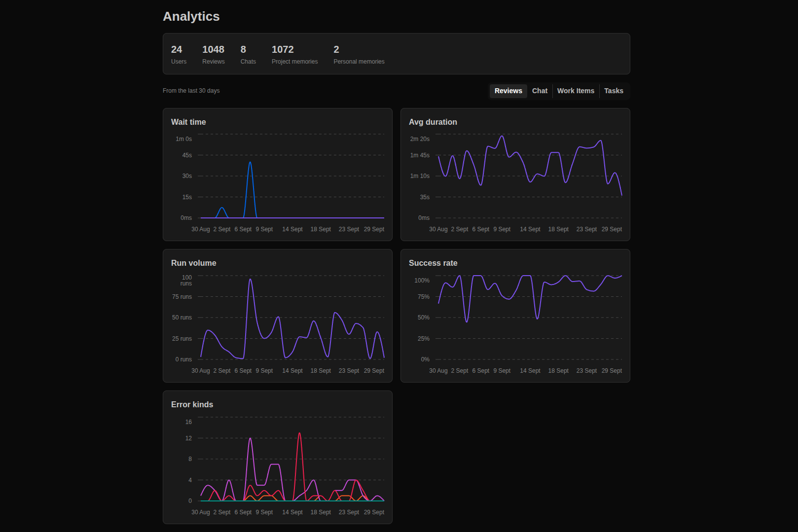Click the red peak in Error kinds chart

299,434
